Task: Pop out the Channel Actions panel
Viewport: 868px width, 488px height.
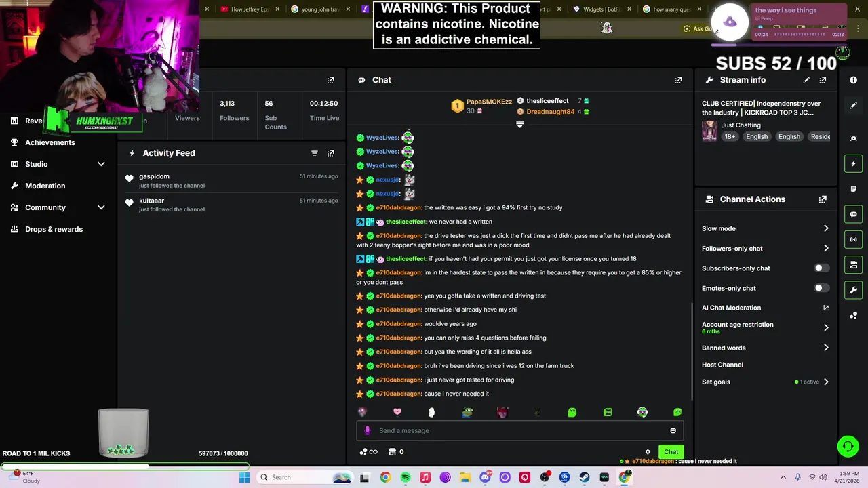Action: pyautogui.click(x=823, y=199)
